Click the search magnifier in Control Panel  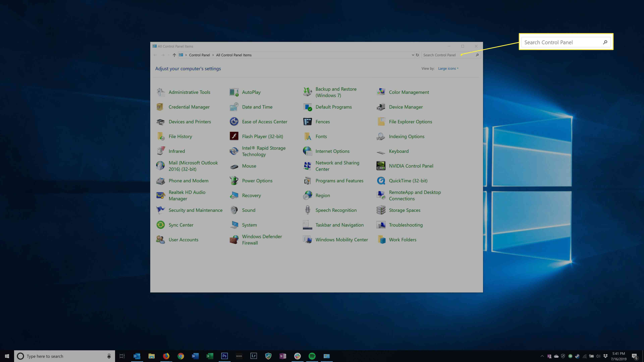pos(477,55)
